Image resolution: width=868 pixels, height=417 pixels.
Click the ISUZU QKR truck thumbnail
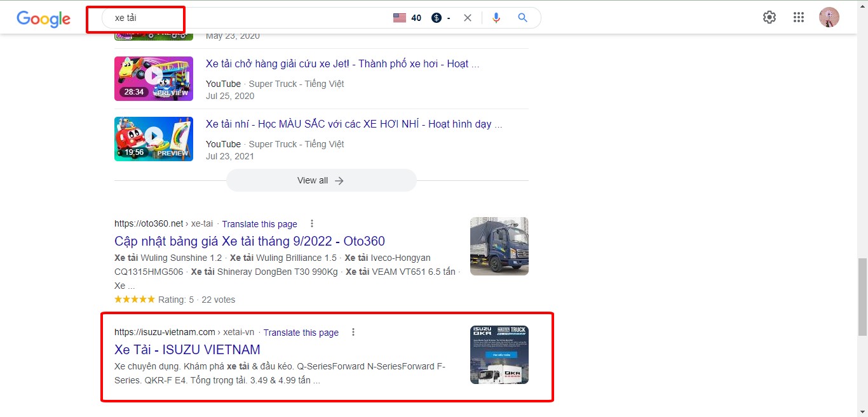[x=499, y=355]
